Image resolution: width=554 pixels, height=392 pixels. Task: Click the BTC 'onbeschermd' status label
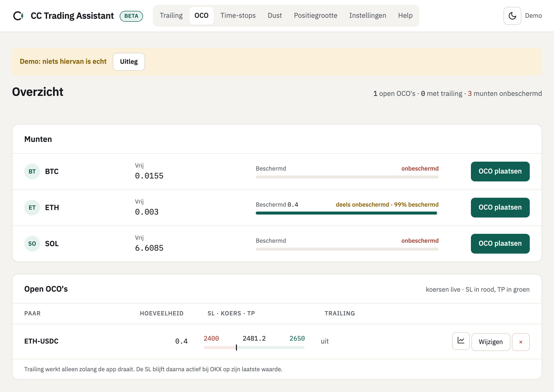pos(420,169)
